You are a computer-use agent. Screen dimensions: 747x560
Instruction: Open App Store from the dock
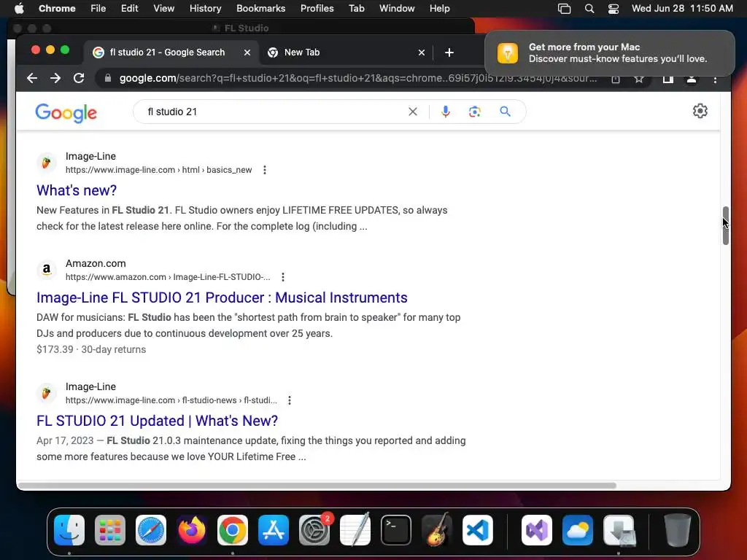coord(274,530)
